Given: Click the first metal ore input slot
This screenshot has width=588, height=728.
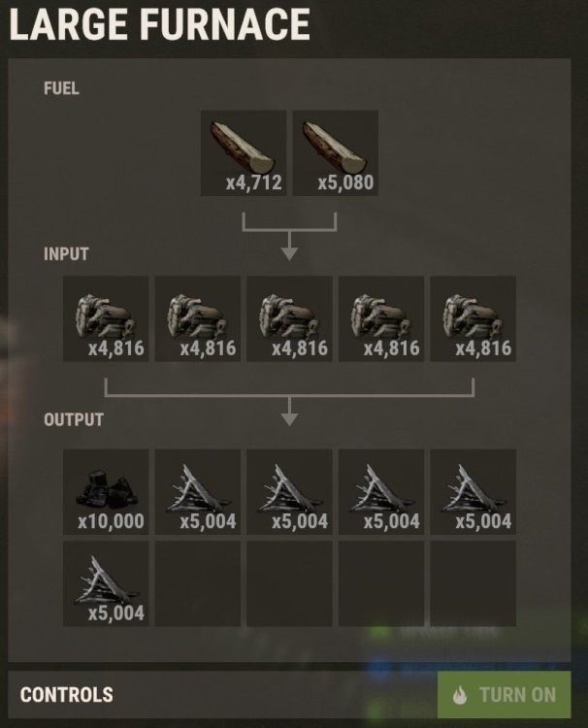Looking at the screenshot, I should [x=106, y=318].
